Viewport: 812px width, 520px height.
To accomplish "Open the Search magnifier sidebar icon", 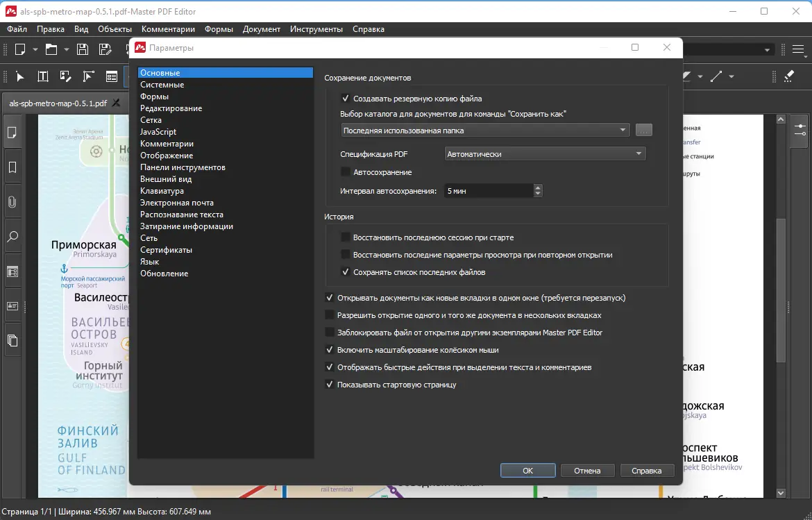I will pos(12,237).
